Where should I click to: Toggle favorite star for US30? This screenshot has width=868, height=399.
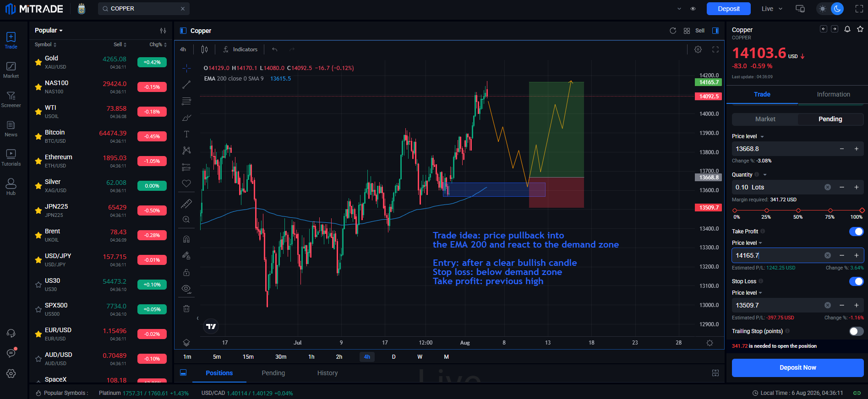pos(38,285)
